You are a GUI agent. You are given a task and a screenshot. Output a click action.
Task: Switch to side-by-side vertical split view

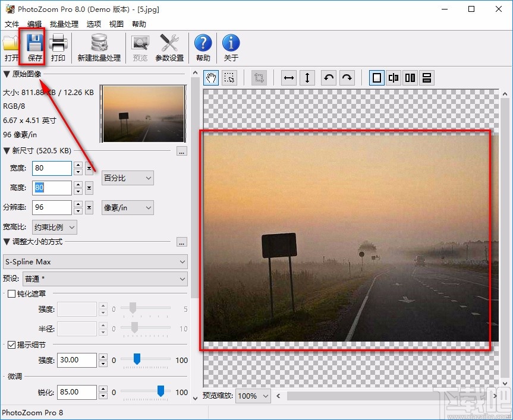[410, 78]
